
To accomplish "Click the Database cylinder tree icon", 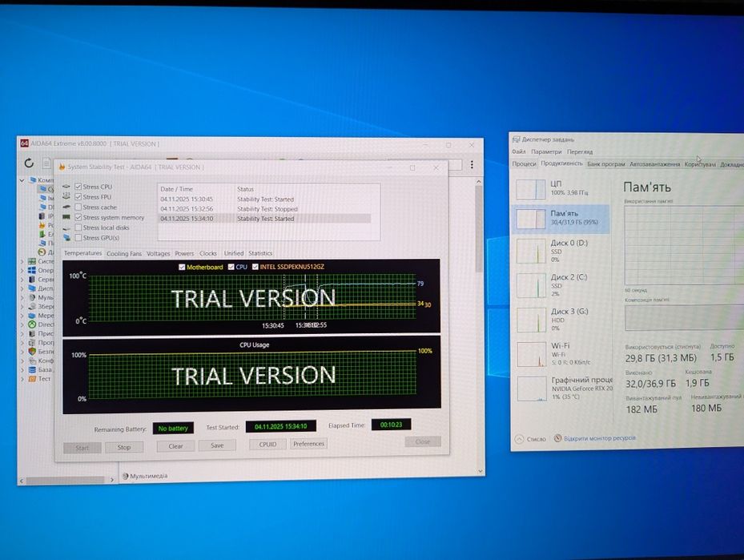I will point(32,369).
